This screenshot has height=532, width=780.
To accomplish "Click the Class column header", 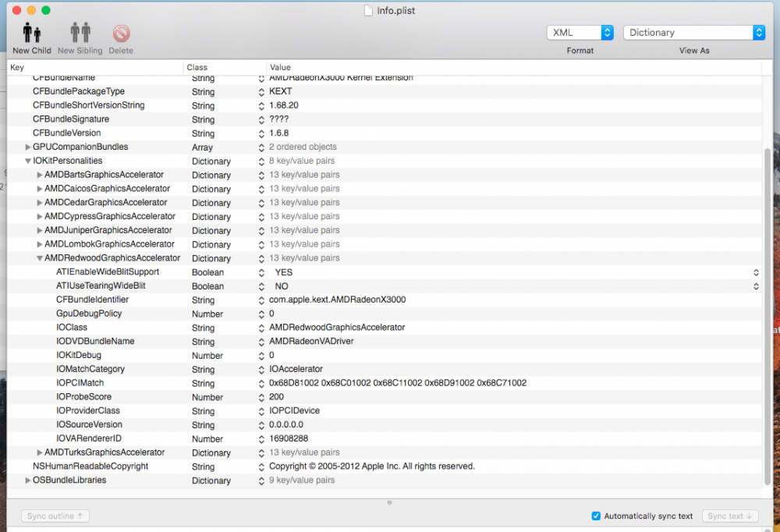I will (x=225, y=67).
